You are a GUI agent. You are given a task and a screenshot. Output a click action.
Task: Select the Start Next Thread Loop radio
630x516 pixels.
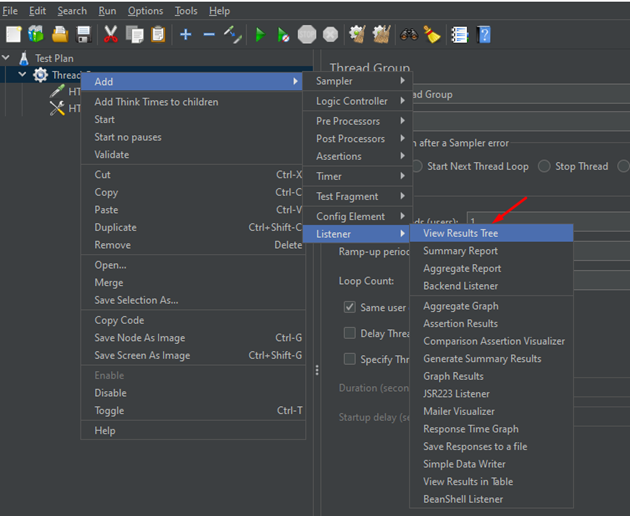(417, 166)
